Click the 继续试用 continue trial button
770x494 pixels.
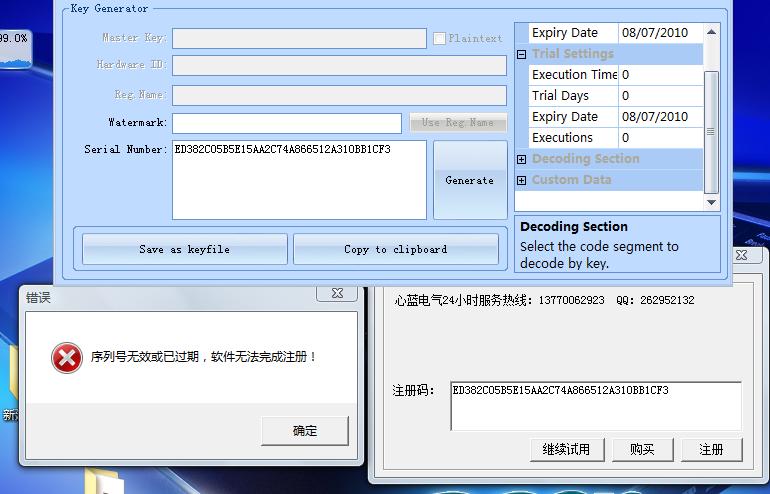coord(566,449)
